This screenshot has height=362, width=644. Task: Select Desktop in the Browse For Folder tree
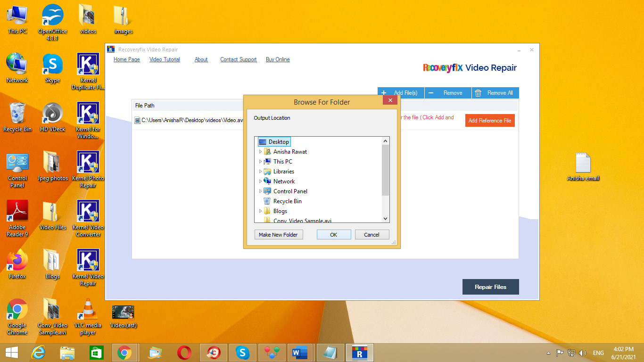point(274,142)
